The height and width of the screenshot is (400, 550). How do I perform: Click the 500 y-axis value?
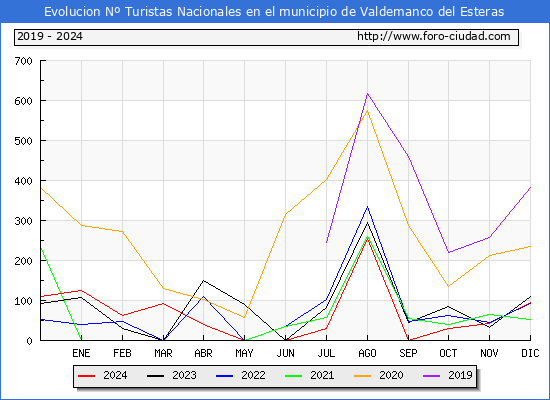24,141
